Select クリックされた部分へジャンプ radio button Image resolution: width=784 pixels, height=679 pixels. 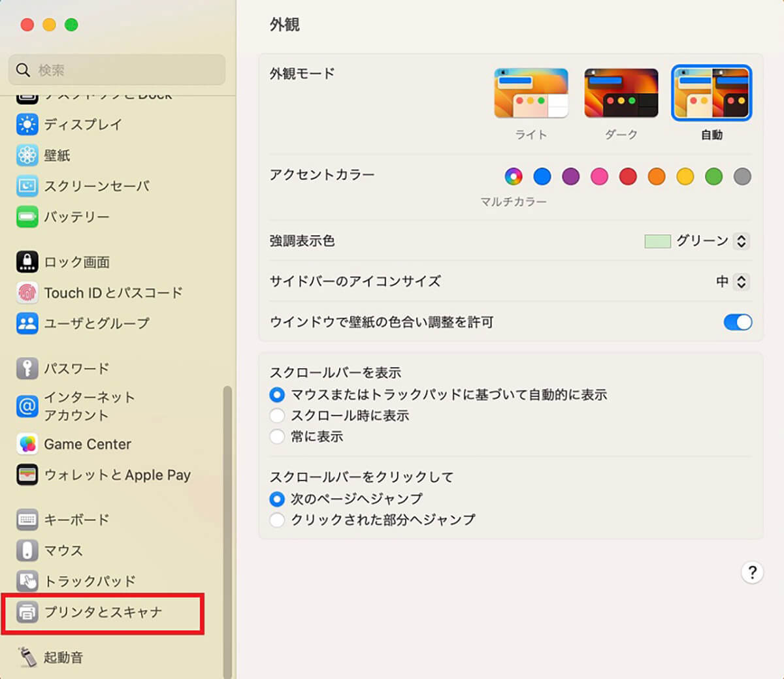point(277,520)
